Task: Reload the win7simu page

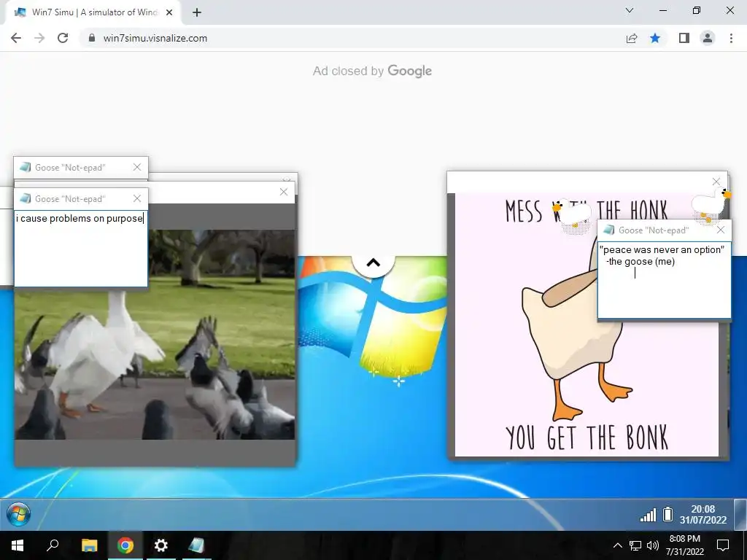Action: point(63,38)
